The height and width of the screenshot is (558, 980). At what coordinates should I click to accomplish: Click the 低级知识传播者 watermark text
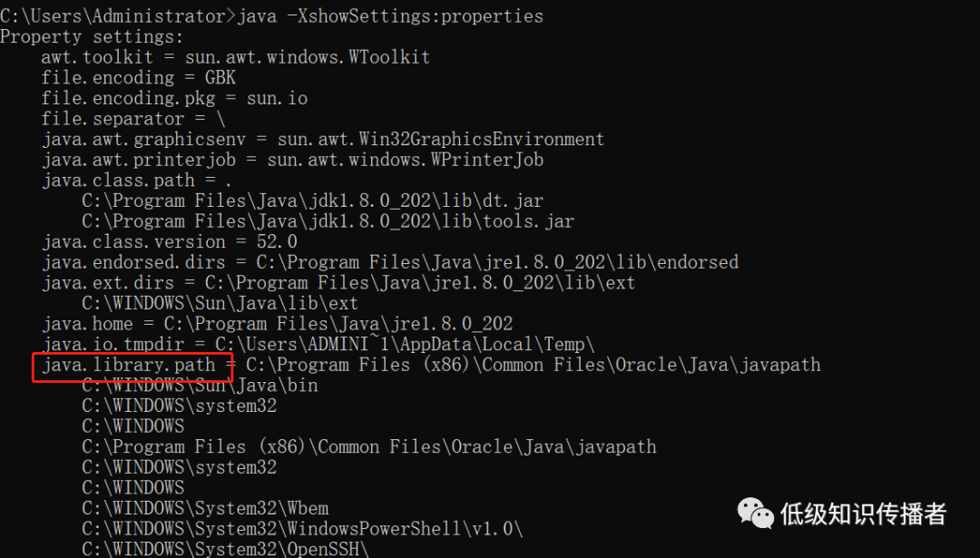pos(863,514)
